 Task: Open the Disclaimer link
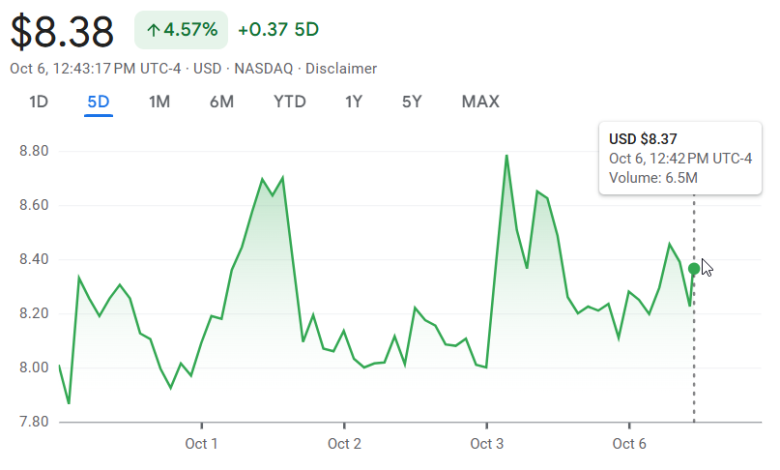[x=341, y=69]
